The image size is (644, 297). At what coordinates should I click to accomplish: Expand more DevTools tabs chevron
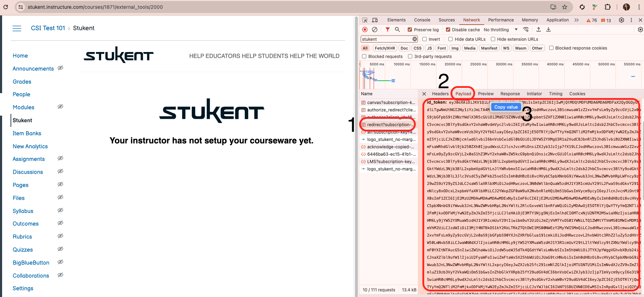pyautogui.click(x=576, y=20)
